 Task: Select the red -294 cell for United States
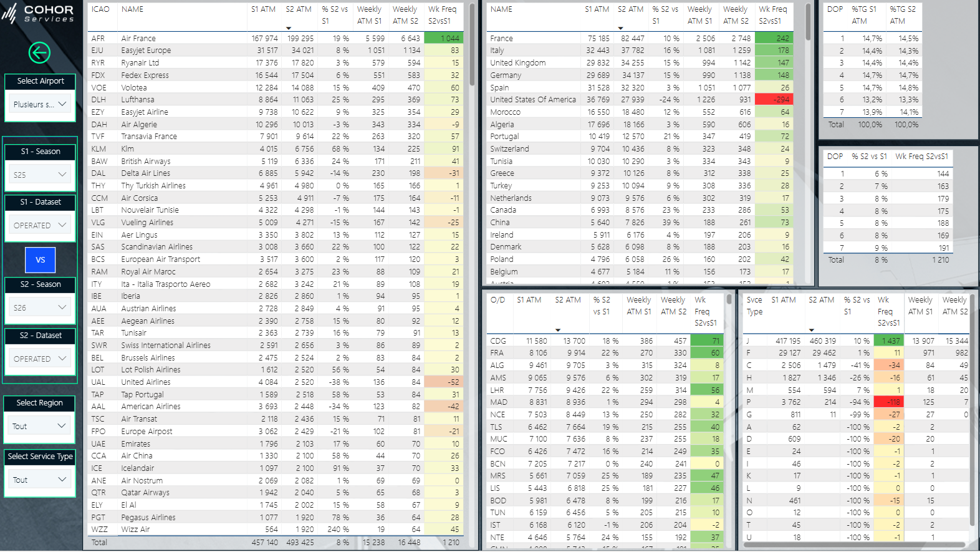774,100
